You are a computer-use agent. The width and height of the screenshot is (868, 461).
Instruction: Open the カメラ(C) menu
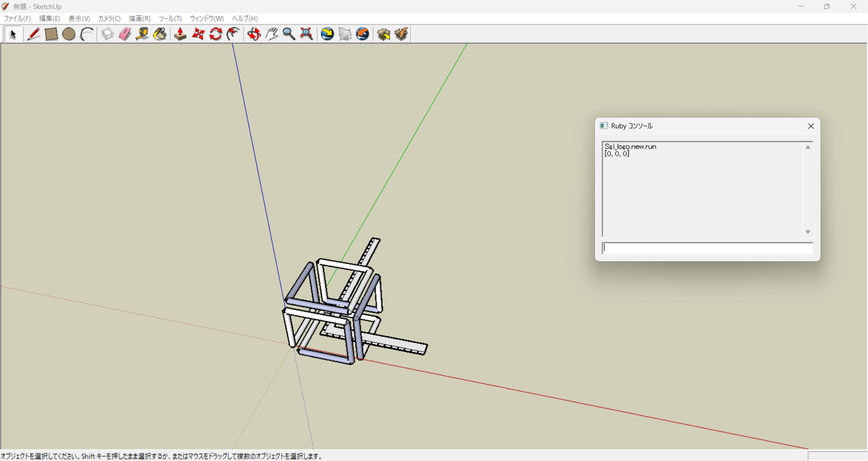(109, 19)
